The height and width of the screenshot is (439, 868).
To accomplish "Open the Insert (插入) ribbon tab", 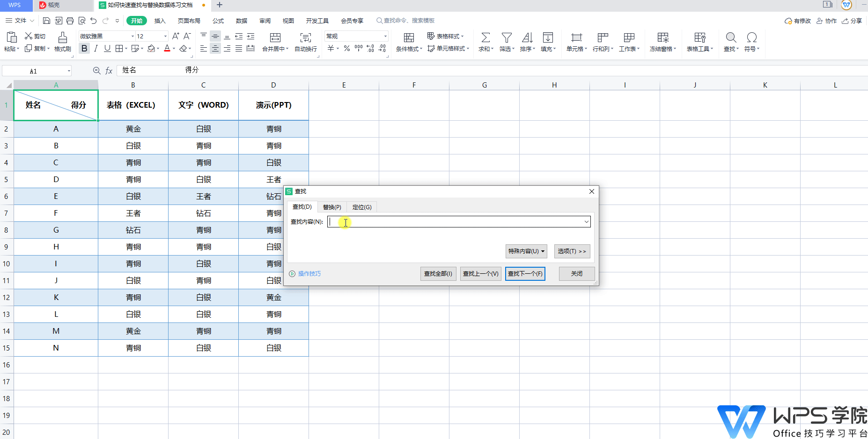I will pos(160,21).
